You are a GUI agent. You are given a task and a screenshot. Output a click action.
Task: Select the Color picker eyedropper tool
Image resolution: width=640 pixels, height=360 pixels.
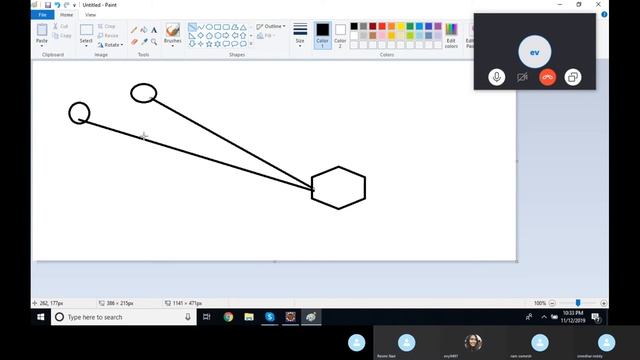144,42
